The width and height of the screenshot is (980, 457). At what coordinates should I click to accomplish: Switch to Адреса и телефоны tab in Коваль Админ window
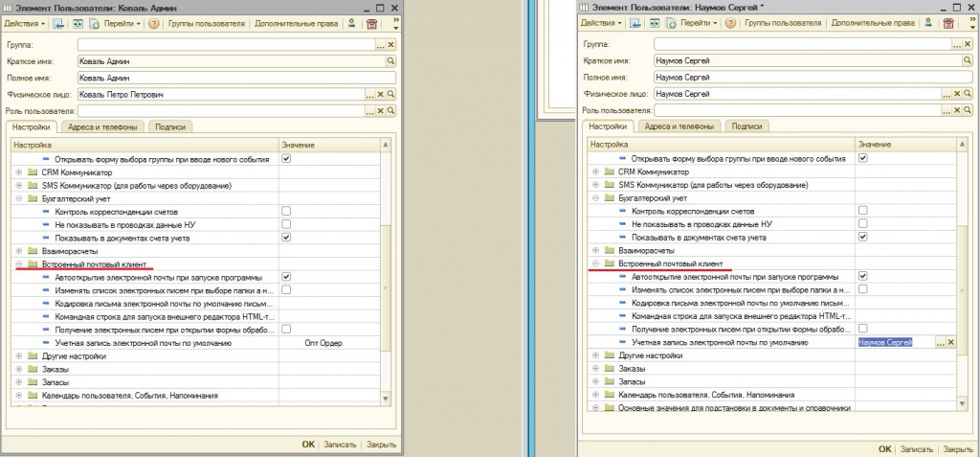coord(102,126)
